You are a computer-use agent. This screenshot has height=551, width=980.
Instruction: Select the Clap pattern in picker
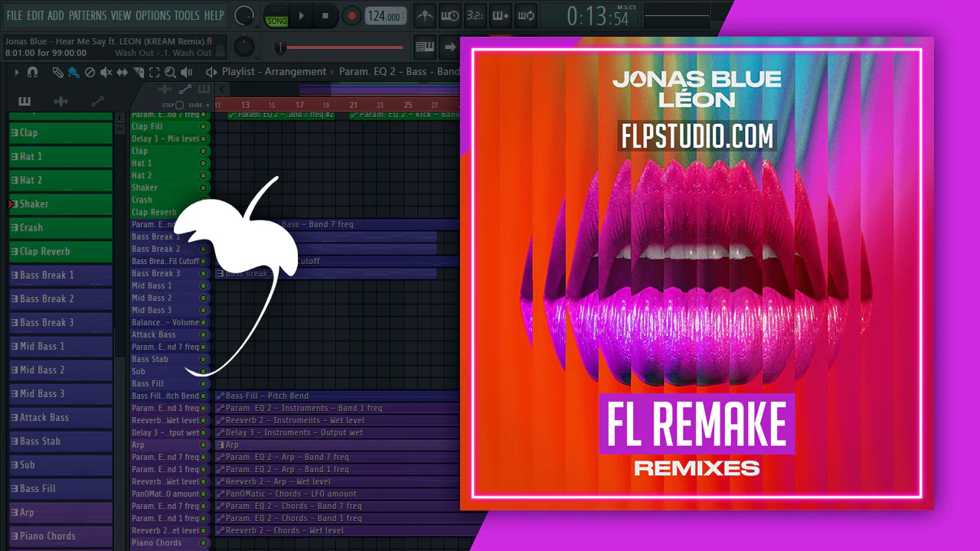pyautogui.click(x=60, y=132)
